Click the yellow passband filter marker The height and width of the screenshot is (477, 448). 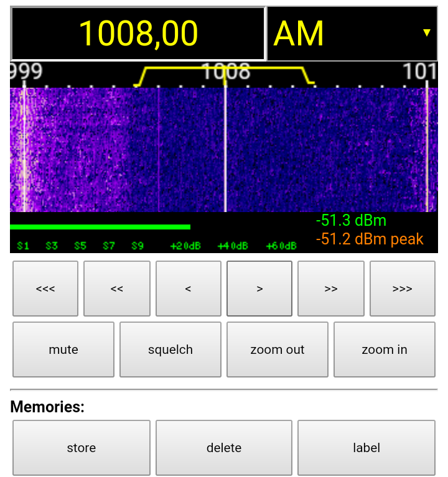[x=224, y=67]
